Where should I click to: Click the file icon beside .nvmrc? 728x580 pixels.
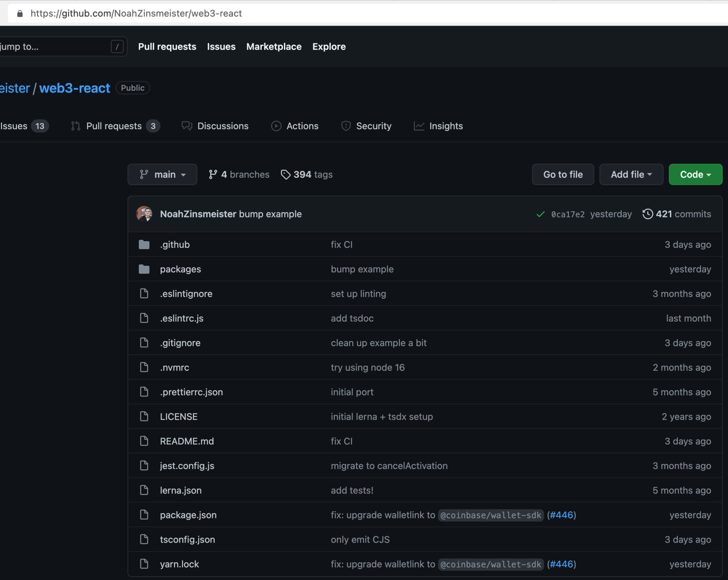[x=144, y=367]
